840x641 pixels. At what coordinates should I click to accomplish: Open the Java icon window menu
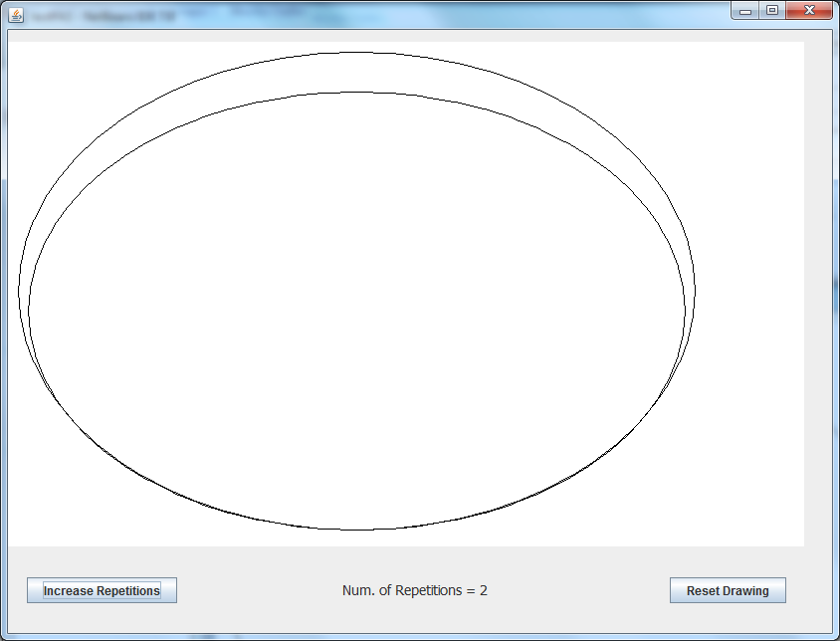pyautogui.click(x=16, y=15)
